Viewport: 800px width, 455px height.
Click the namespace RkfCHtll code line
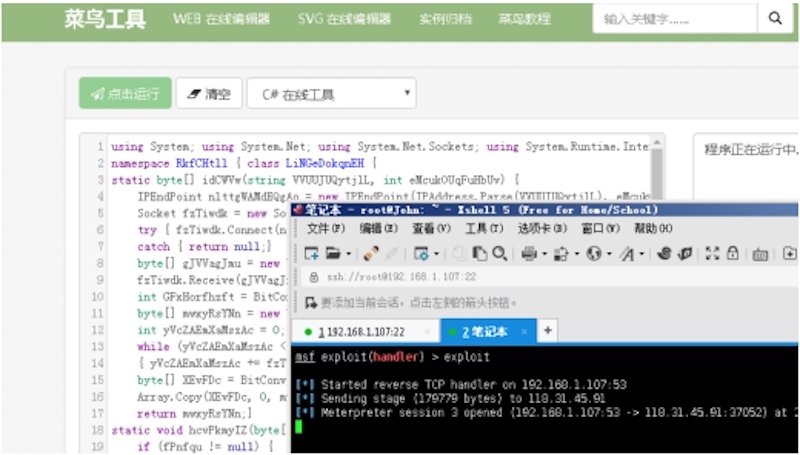(244, 164)
